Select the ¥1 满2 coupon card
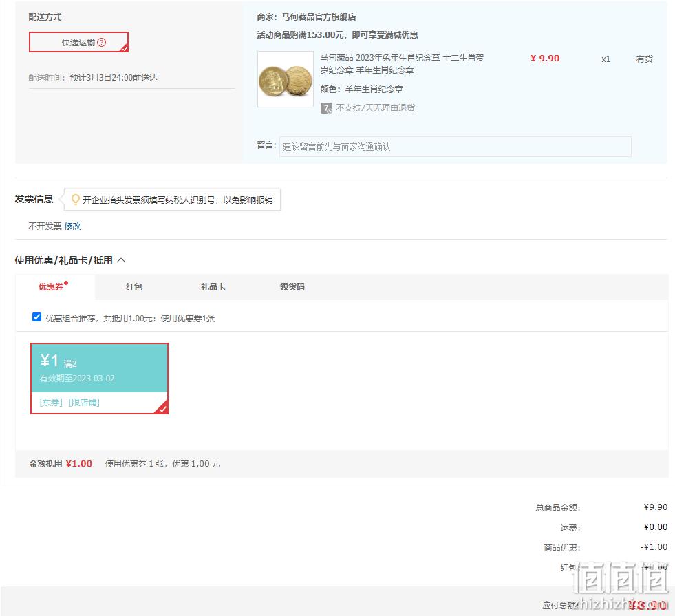Viewport: 675px width, 616px height. tap(100, 379)
